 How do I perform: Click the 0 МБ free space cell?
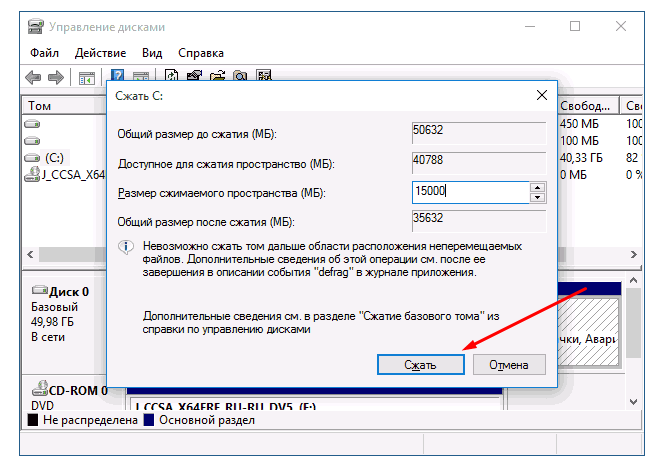pyautogui.click(x=573, y=174)
